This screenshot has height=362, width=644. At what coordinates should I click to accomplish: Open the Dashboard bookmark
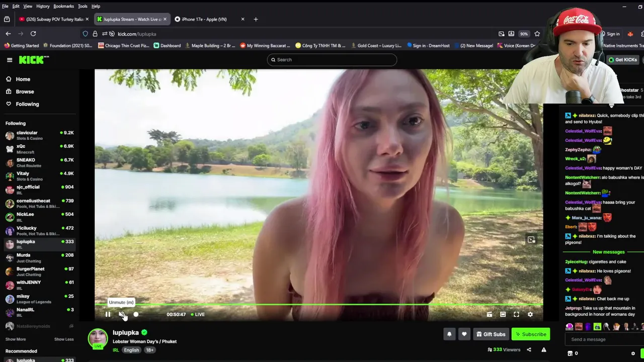(167, 45)
